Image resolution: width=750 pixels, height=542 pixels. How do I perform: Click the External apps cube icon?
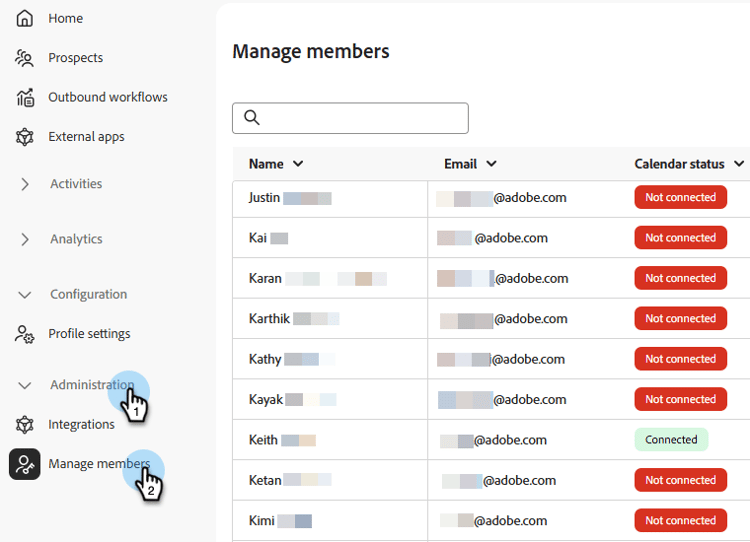point(24,137)
